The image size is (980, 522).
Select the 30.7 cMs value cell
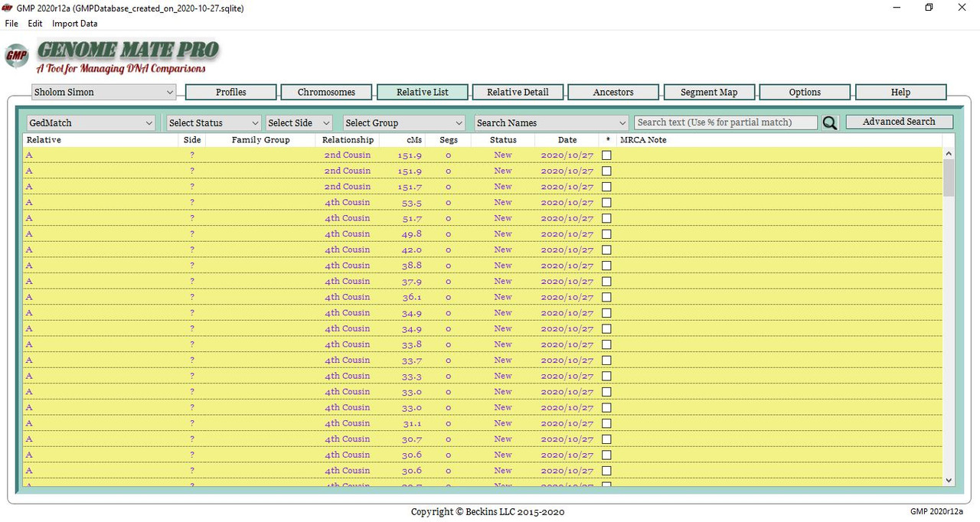pyautogui.click(x=412, y=439)
